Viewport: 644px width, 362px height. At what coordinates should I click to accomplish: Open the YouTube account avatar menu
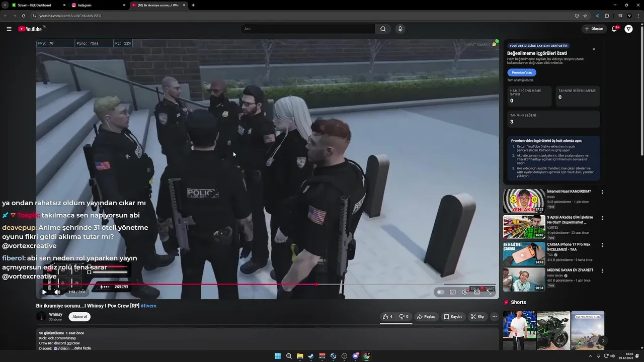point(628,29)
